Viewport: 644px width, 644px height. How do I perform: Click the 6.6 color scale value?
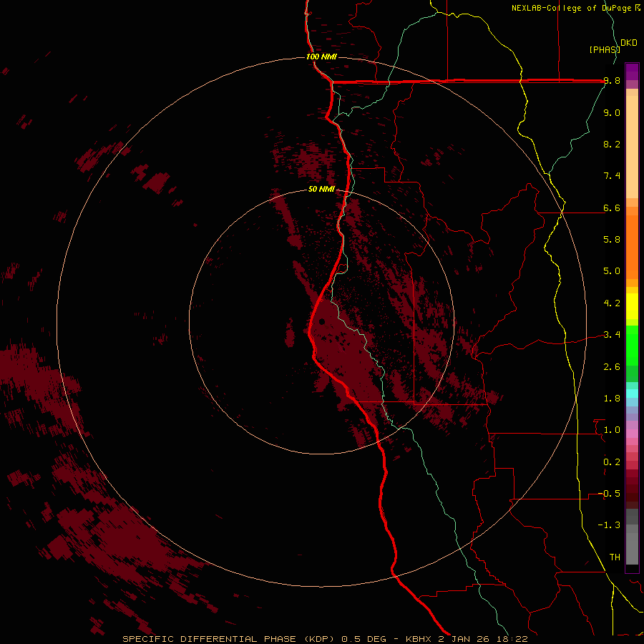pos(612,208)
